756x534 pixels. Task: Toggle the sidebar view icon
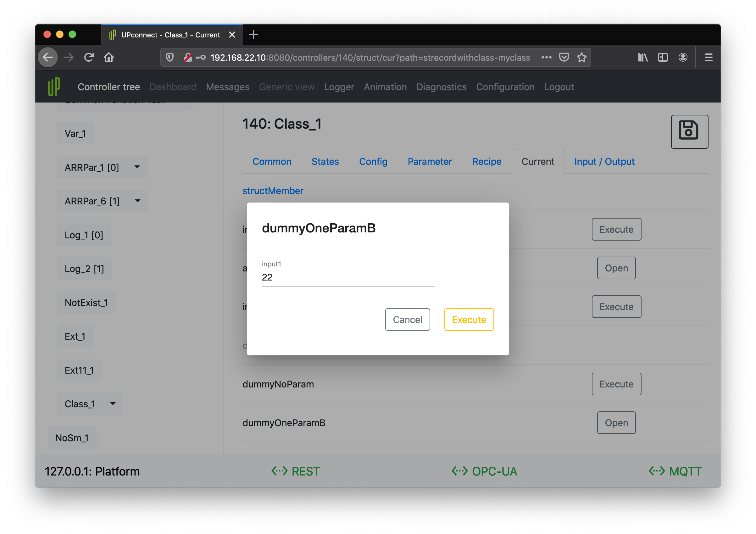click(663, 58)
